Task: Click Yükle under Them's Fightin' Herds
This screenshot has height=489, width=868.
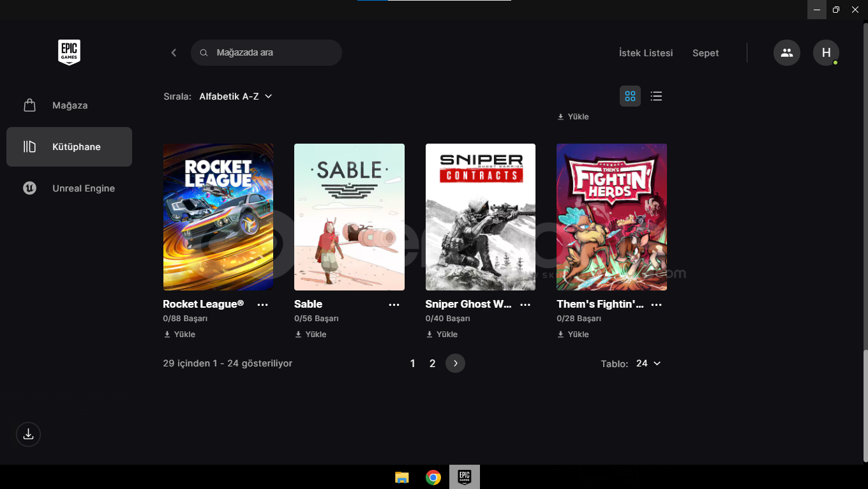Action: [572, 335]
